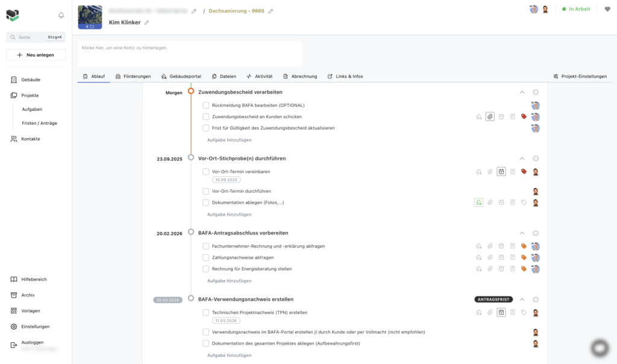Screen dimensions: 617x364
Task: Check Rechnung für Energieberatung stellen
Action: (x=206, y=269)
